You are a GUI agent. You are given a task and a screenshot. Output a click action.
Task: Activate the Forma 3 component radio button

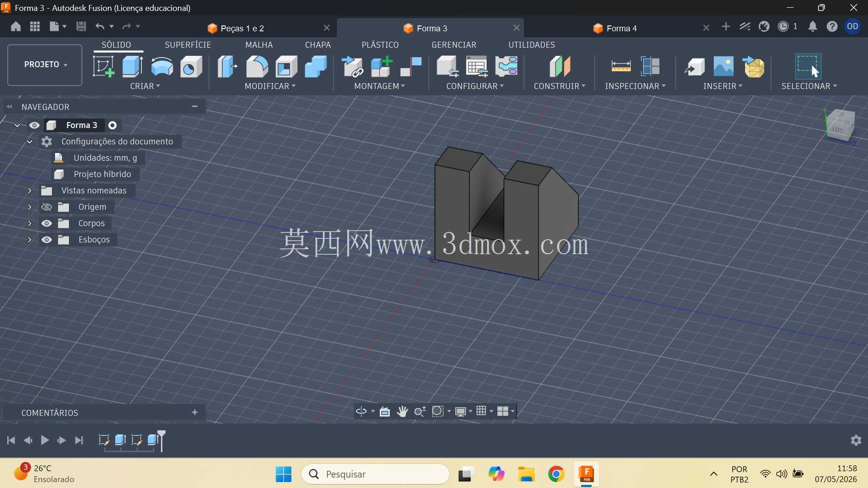point(112,125)
